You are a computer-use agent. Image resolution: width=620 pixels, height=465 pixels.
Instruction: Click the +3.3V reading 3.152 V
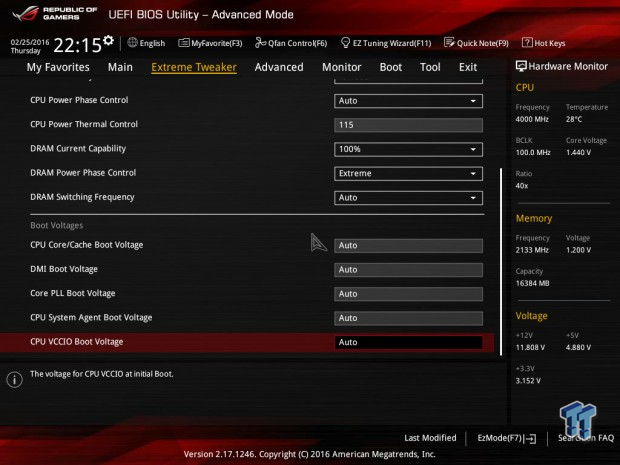(x=528, y=381)
